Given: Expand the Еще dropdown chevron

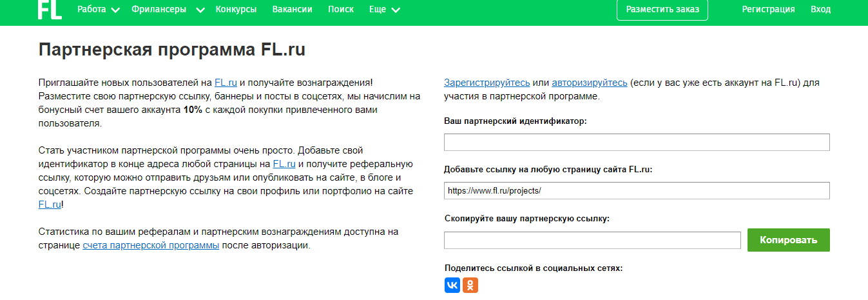Looking at the screenshot, I should pos(396,10).
